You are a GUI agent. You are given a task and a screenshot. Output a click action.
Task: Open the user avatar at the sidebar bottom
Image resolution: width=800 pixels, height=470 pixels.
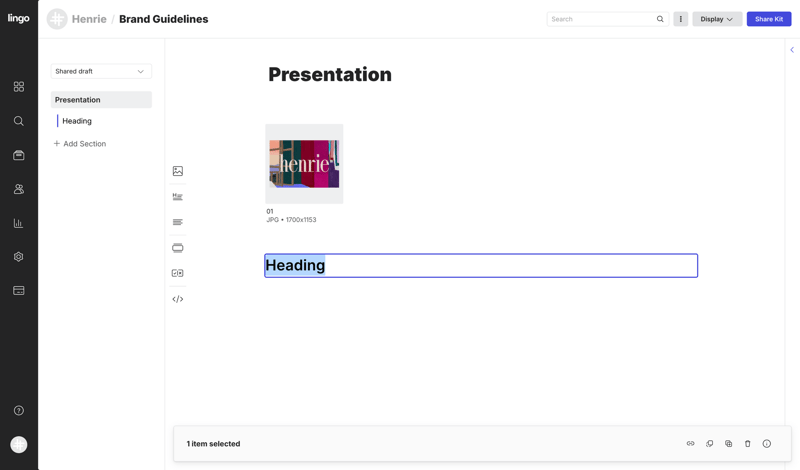[19, 444]
